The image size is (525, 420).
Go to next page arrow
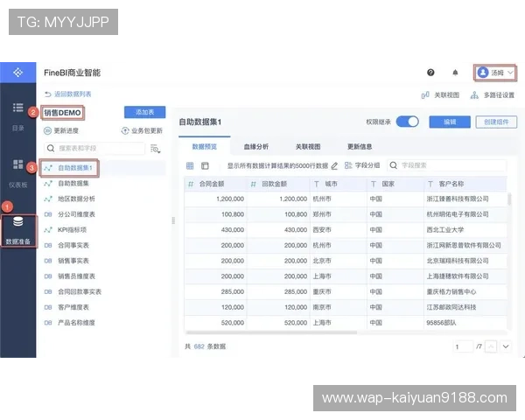[x=506, y=346]
